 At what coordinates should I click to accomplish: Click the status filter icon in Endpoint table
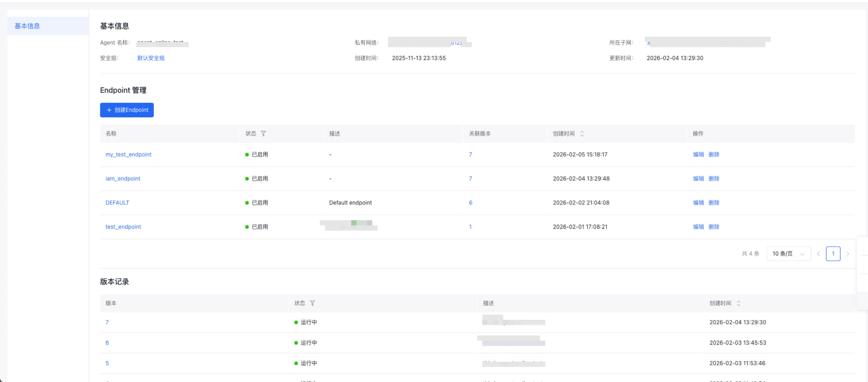pos(263,134)
